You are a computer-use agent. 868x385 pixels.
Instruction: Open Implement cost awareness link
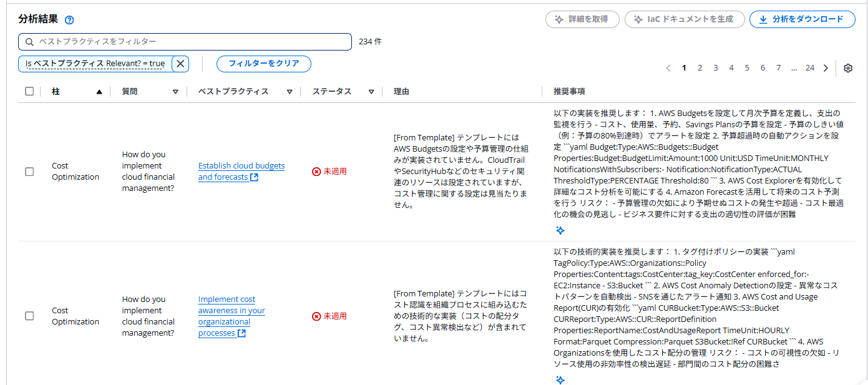pos(232,316)
